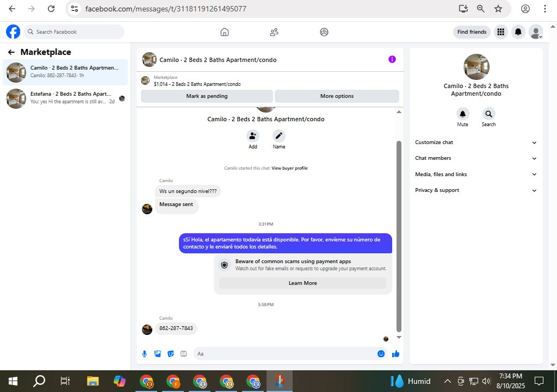Choose a GIF icon
The image size is (557, 392).
[184, 353]
